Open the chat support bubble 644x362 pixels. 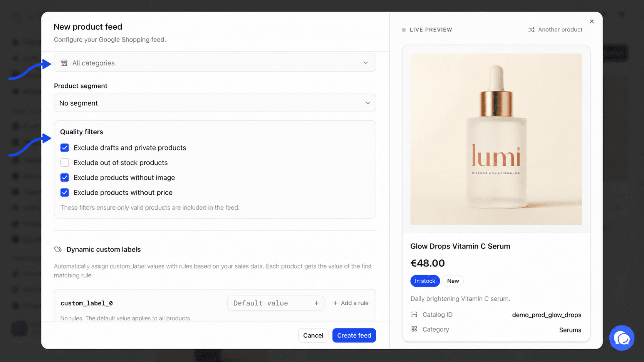pyautogui.click(x=622, y=338)
